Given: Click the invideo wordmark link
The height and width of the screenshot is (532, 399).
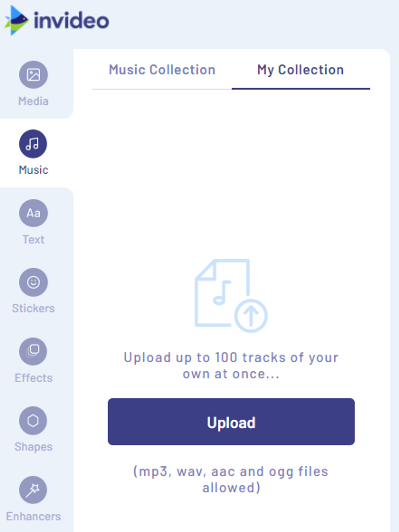Looking at the screenshot, I should (70, 20).
